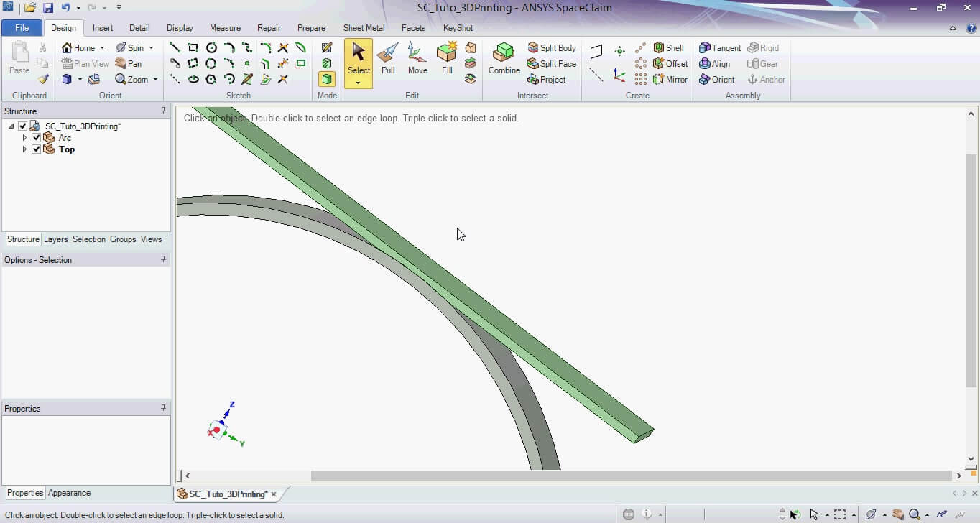Viewport: 980px width, 523px height.
Task: Activate the Move tool
Action: pyautogui.click(x=417, y=59)
